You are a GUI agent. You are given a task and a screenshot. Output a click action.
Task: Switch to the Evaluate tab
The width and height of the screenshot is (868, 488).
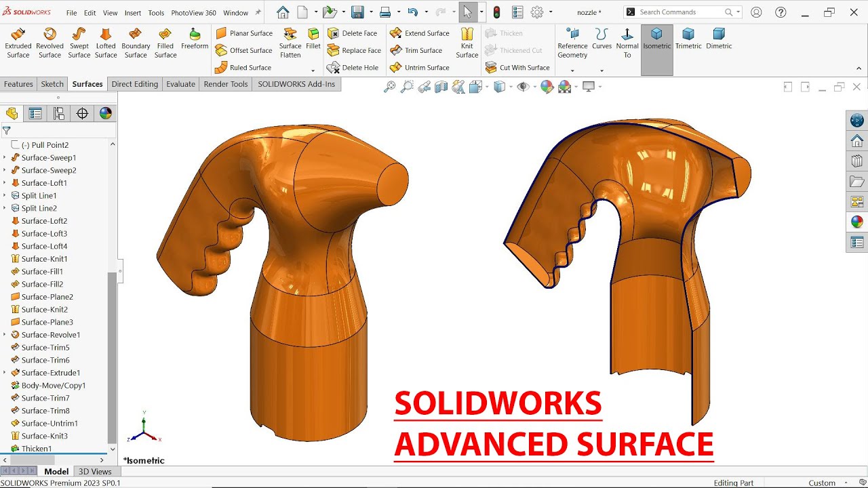(x=180, y=84)
